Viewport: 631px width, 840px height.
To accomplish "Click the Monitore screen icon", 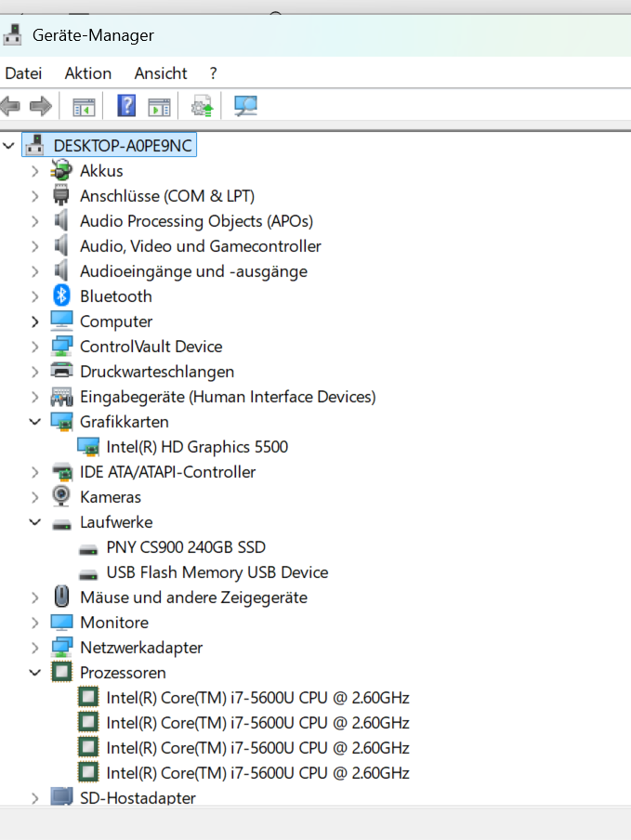I will pos(61,622).
